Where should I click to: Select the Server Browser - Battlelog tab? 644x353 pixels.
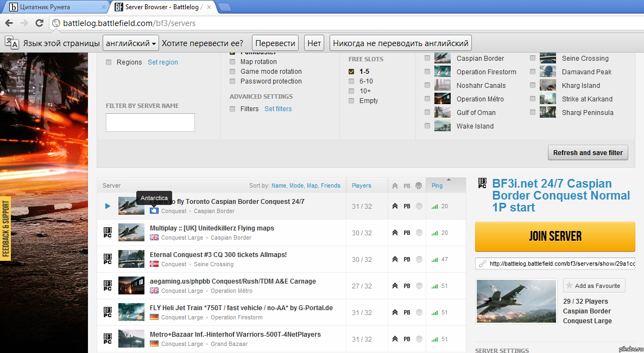click(163, 7)
